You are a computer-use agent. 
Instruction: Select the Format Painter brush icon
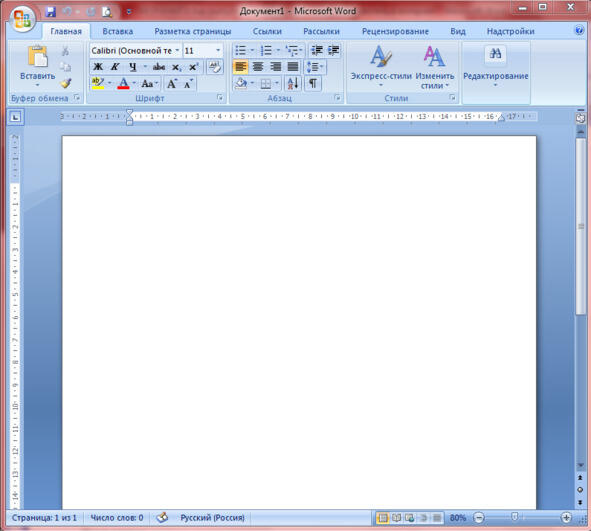(x=66, y=83)
